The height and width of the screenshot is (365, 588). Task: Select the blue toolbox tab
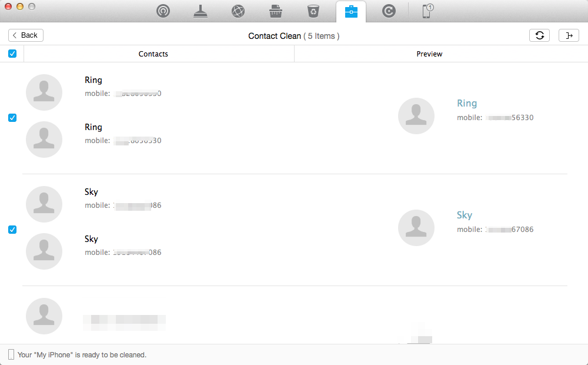pyautogui.click(x=351, y=11)
